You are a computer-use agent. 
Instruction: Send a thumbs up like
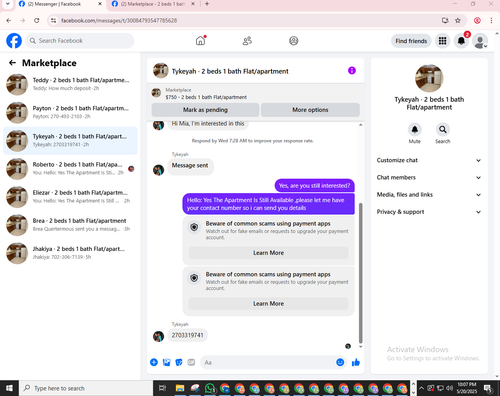tap(356, 362)
